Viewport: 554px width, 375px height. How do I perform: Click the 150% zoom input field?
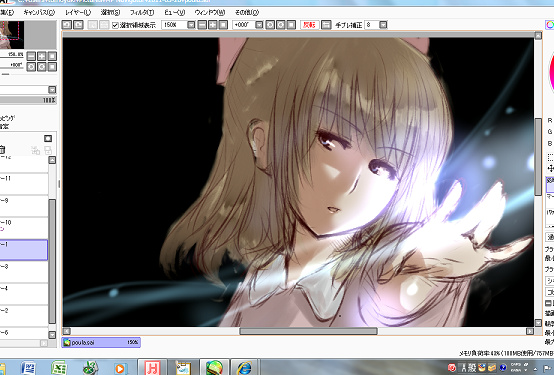174,25
